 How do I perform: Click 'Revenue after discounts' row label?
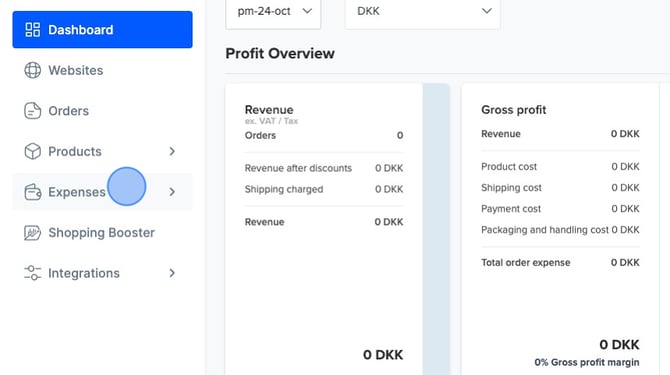[x=298, y=168]
